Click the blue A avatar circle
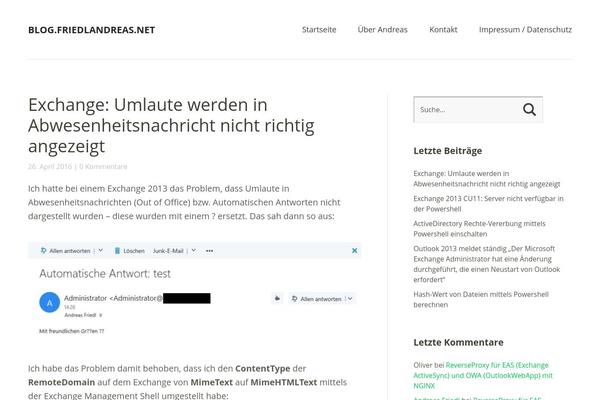The width and height of the screenshot is (600, 400). 50,302
